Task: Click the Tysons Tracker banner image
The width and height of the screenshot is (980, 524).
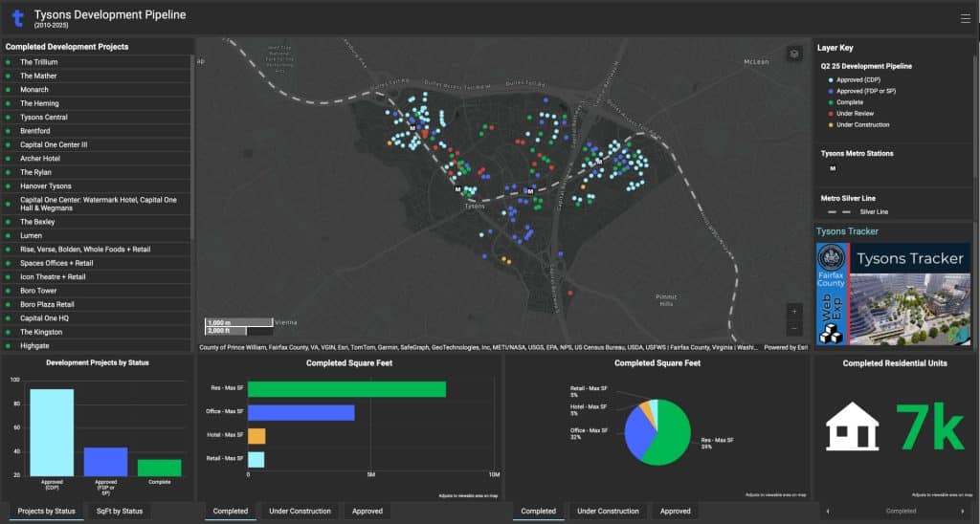Action: (x=892, y=294)
